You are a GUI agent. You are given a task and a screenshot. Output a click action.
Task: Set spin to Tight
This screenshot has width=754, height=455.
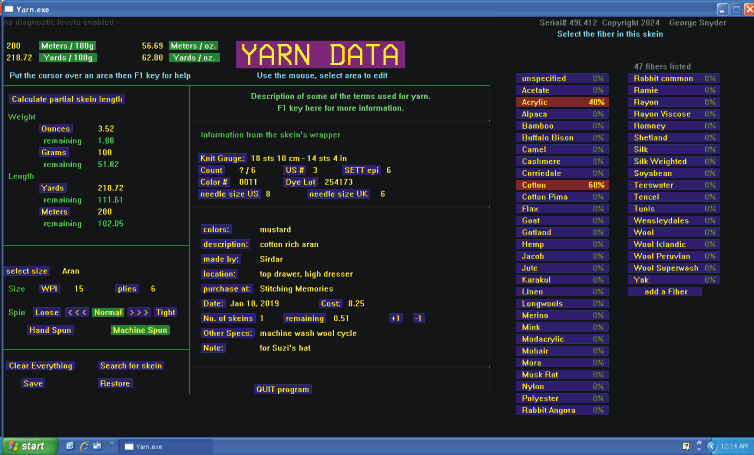[x=165, y=312]
